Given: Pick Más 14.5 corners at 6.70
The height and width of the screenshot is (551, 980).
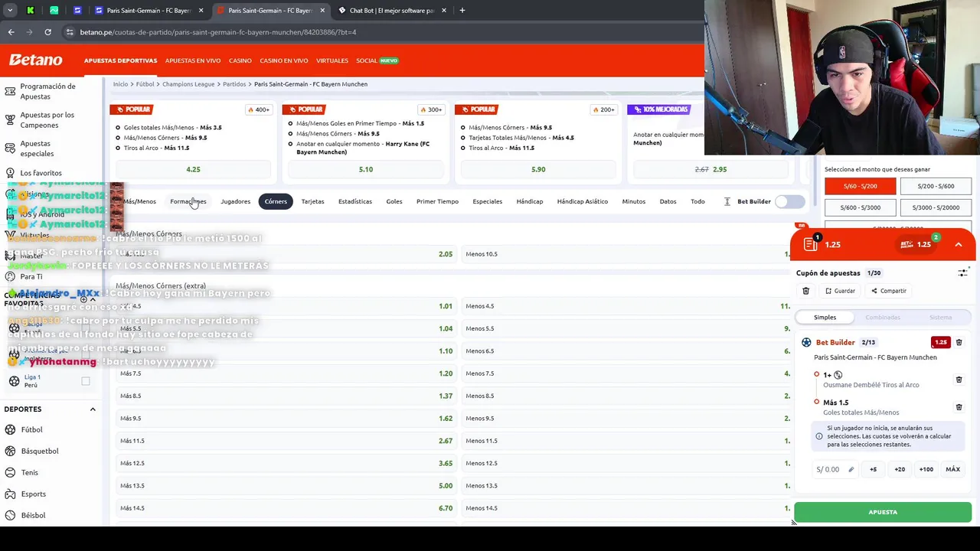Looking at the screenshot, I should [286, 508].
